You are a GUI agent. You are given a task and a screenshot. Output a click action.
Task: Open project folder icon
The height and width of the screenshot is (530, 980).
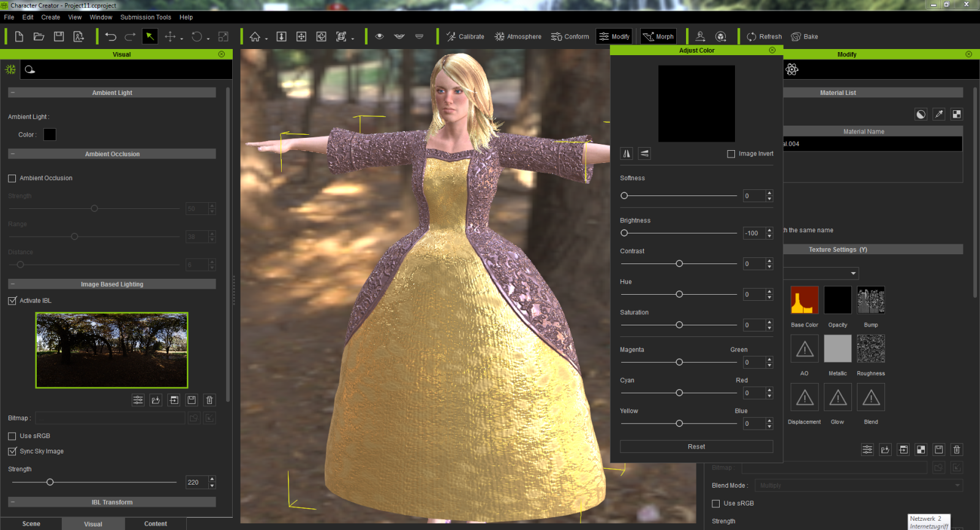tap(39, 37)
